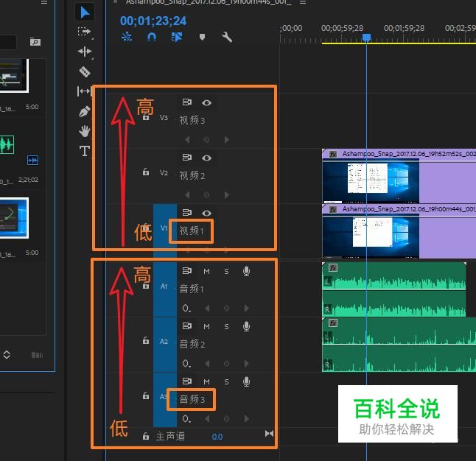Pick the Track Select Forward tool
Viewport: 476px width, 461px height.
coord(85,32)
